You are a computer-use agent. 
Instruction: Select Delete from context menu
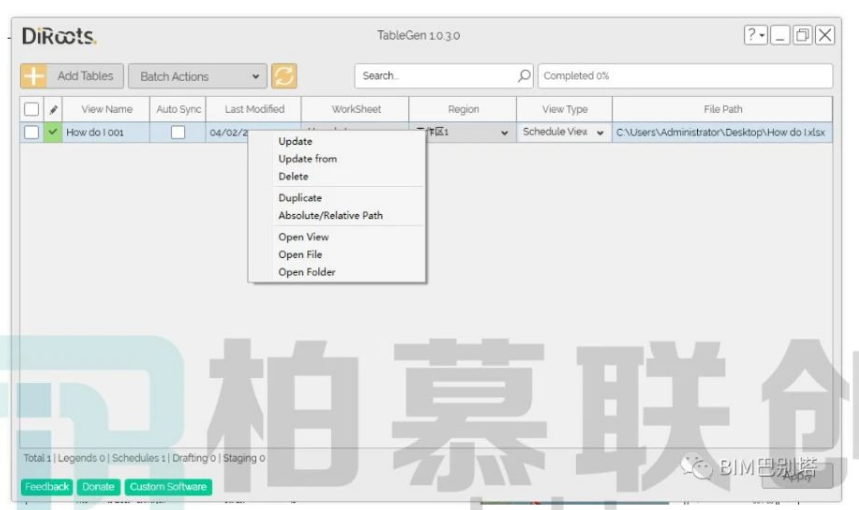pyautogui.click(x=293, y=176)
